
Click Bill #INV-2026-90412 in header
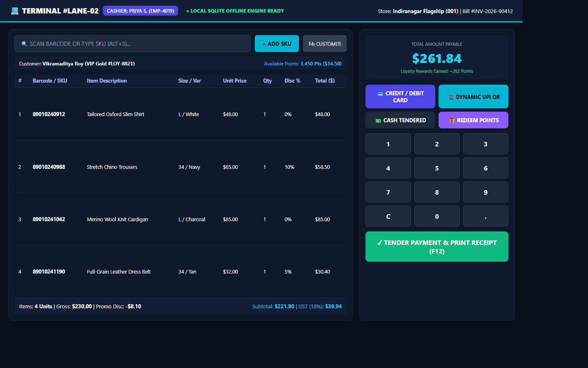pyautogui.click(x=488, y=11)
